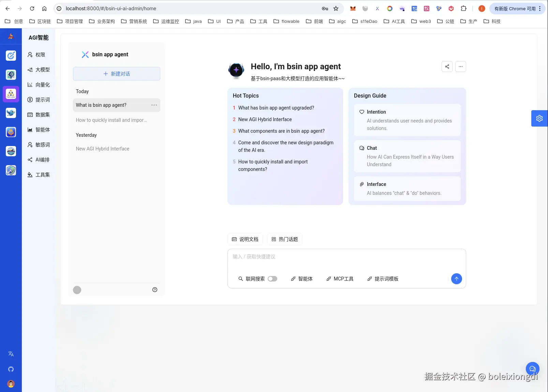Open the Intention design guide card
Image resolution: width=548 pixels, height=392 pixels.
pos(407,120)
